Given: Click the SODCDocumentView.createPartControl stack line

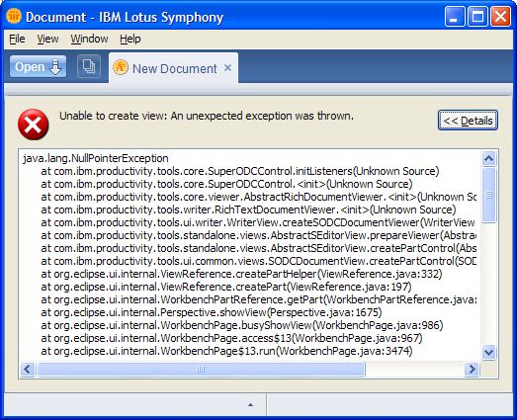Looking at the screenshot, I should (x=259, y=261).
